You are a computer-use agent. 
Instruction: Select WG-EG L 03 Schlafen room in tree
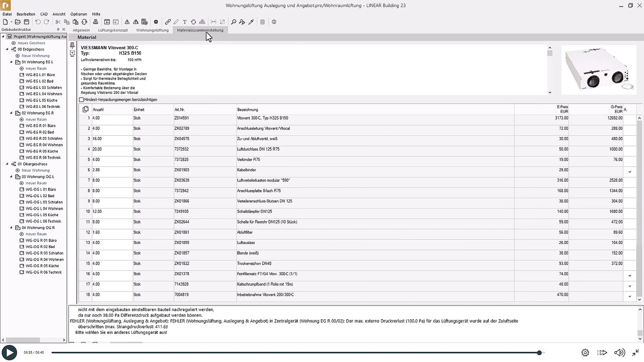tap(43, 88)
